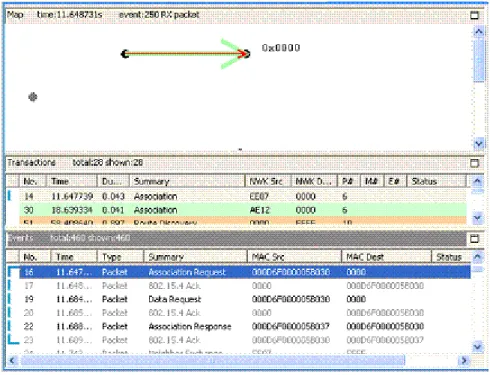The height and width of the screenshot is (375, 490).
Task: Sort transactions by M# column
Action: pos(372,181)
